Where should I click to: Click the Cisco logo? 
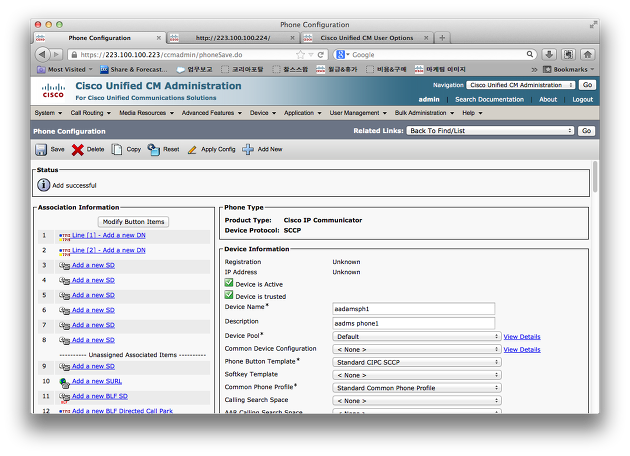click(x=53, y=90)
